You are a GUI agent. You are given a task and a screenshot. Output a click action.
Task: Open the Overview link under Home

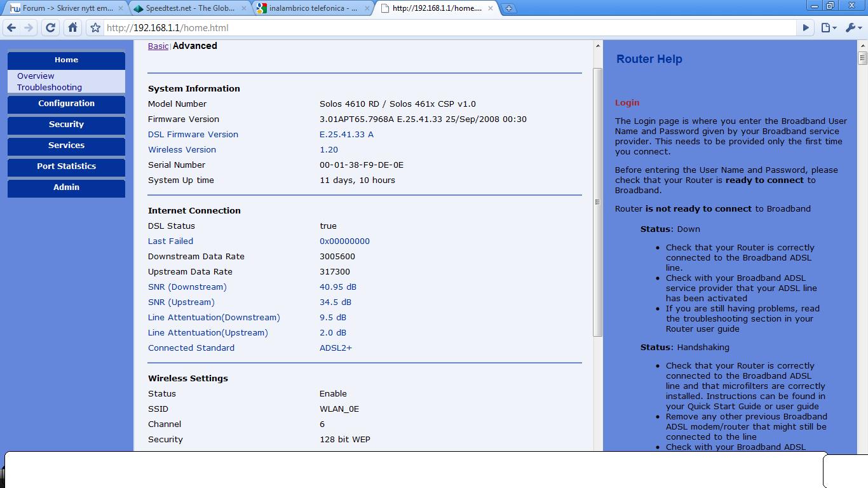pos(36,76)
